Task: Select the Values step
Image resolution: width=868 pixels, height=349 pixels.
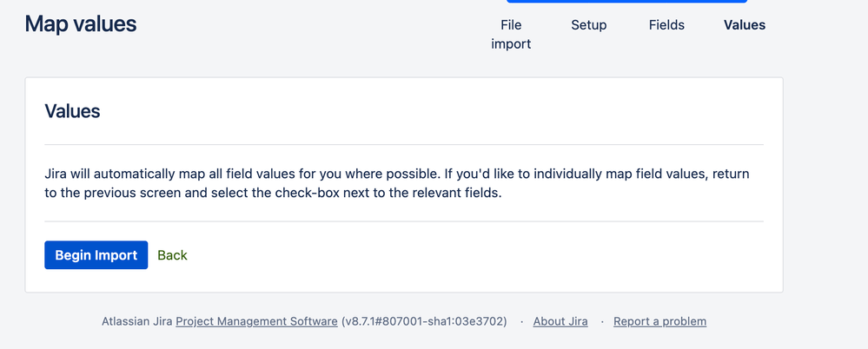Action: [745, 25]
